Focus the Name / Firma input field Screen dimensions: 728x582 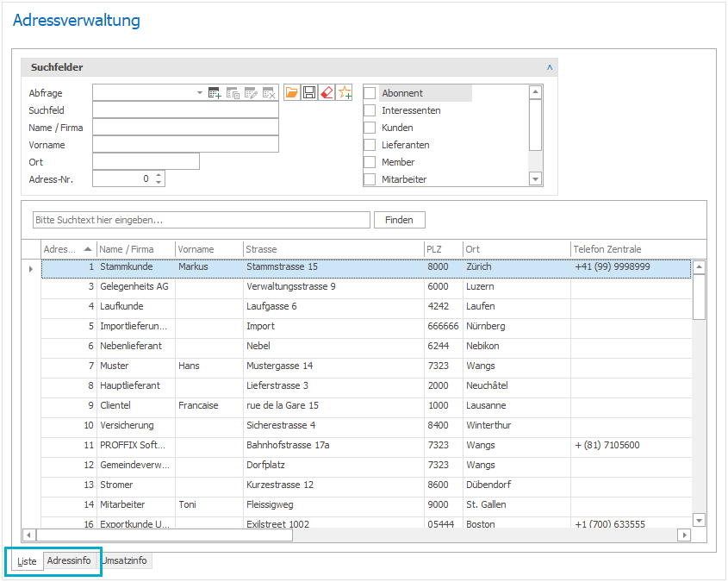click(x=186, y=128)
